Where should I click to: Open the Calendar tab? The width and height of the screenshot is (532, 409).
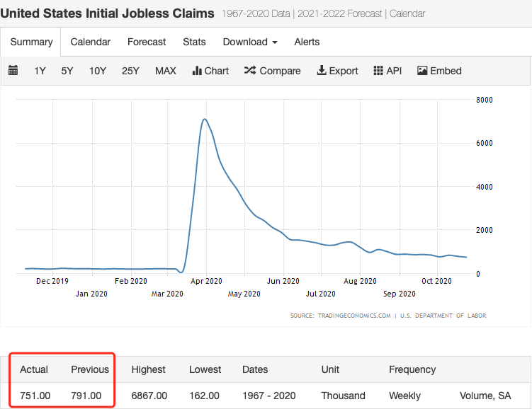[x=90, y=42]
